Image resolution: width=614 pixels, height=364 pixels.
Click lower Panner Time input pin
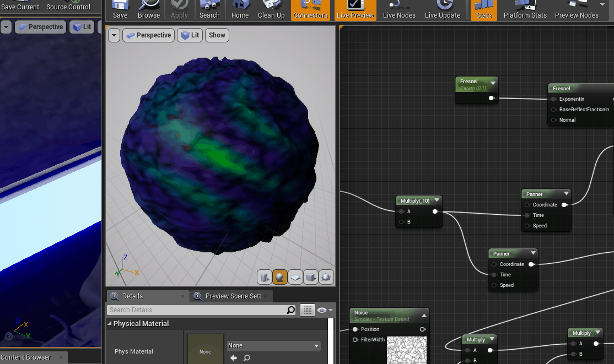tap(494, 275)
